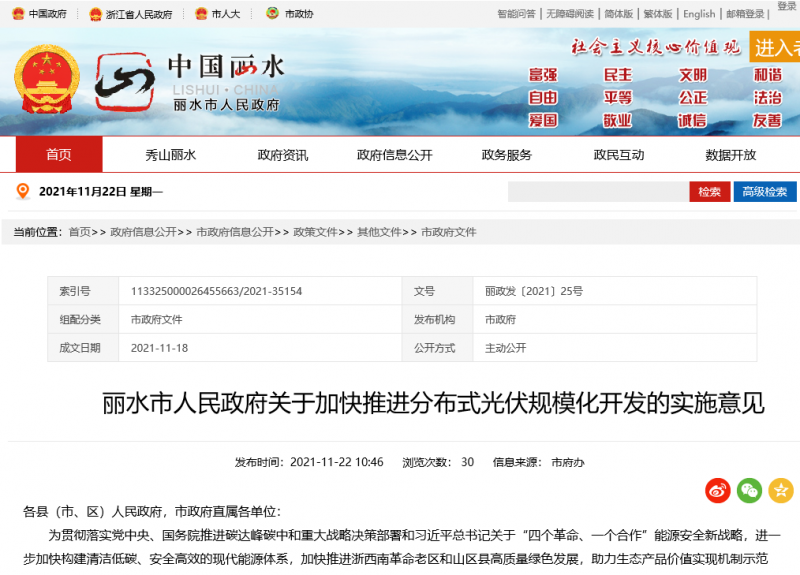Open the 中国政府 link with emblem
The width and height of the screenshot is (800, 575).
click(x=39, y=14)
